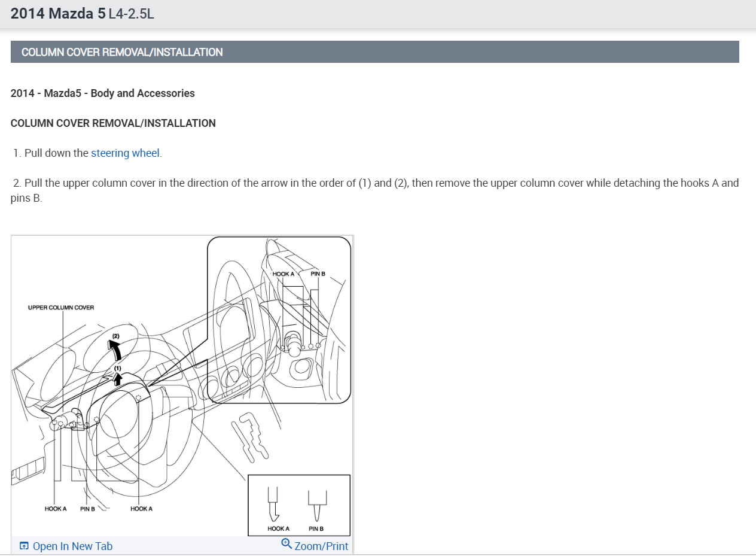Click the Zoom/Print link
This screenshot has width=756, height=556.
(321, 546)
